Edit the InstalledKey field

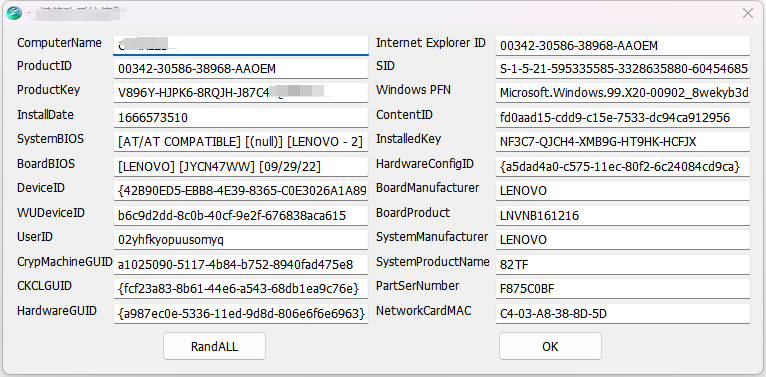pyautogui.click(x=622, y=142)
